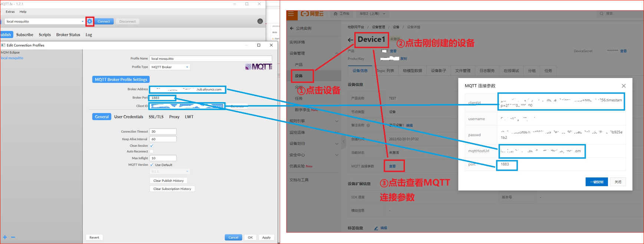Click the Aliyun logo

(312, 14)
